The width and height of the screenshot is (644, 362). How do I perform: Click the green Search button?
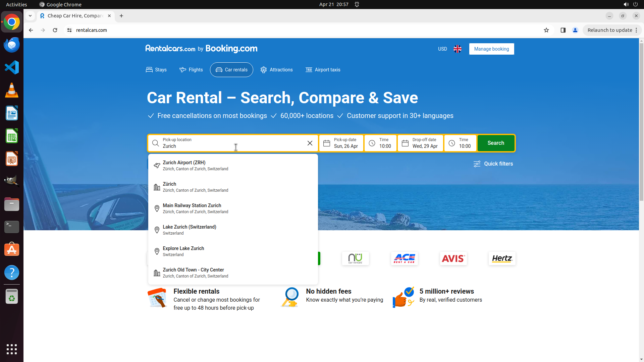(x=495, y=143)
